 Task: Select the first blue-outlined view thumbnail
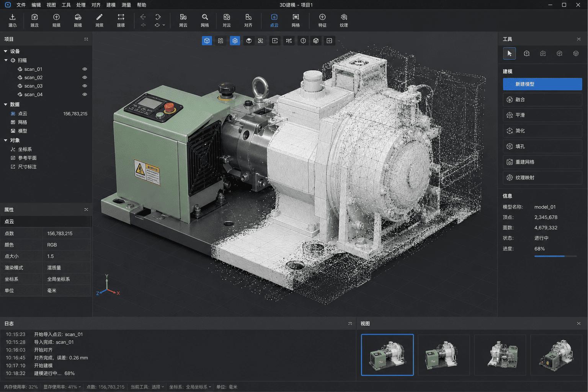coord(387,354)
